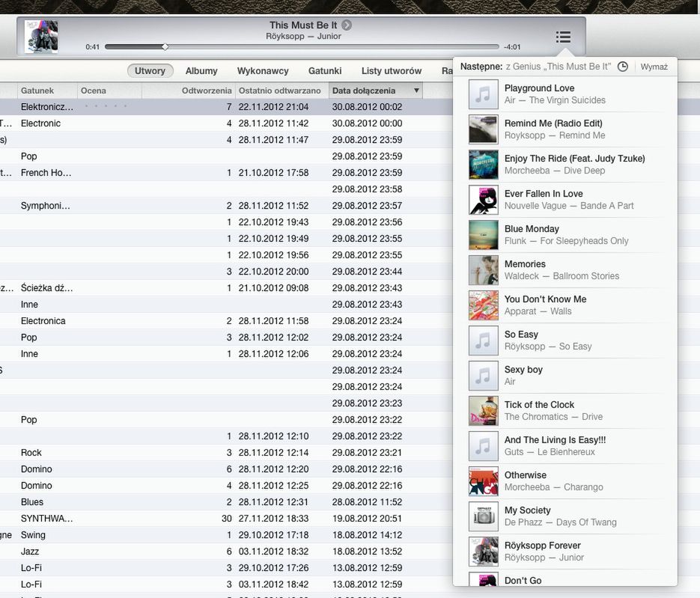Screen dimensions: 700x598
Task: Click Remind Me album cover
Action: (483, 129)
